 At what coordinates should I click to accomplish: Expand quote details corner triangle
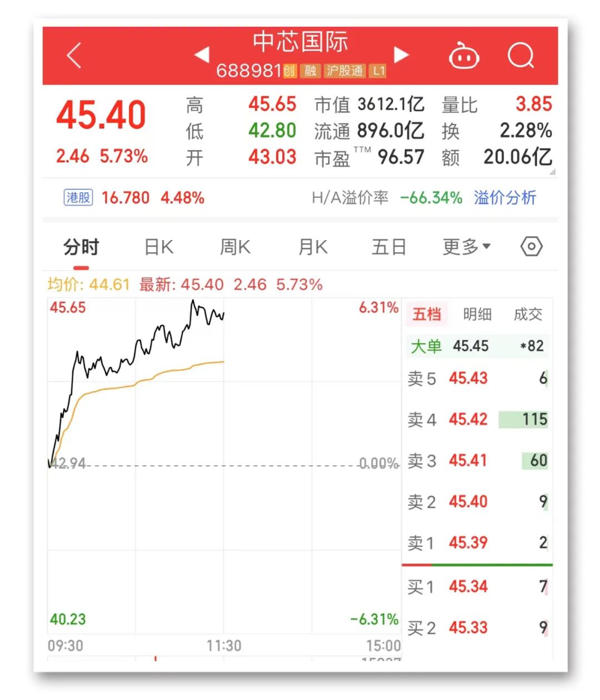(x=552, y=172)
